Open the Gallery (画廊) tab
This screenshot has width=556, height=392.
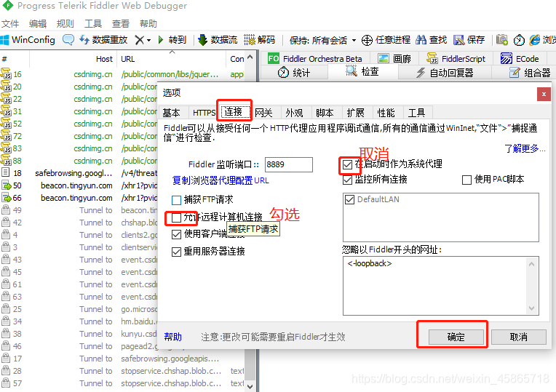coord(394,58)
